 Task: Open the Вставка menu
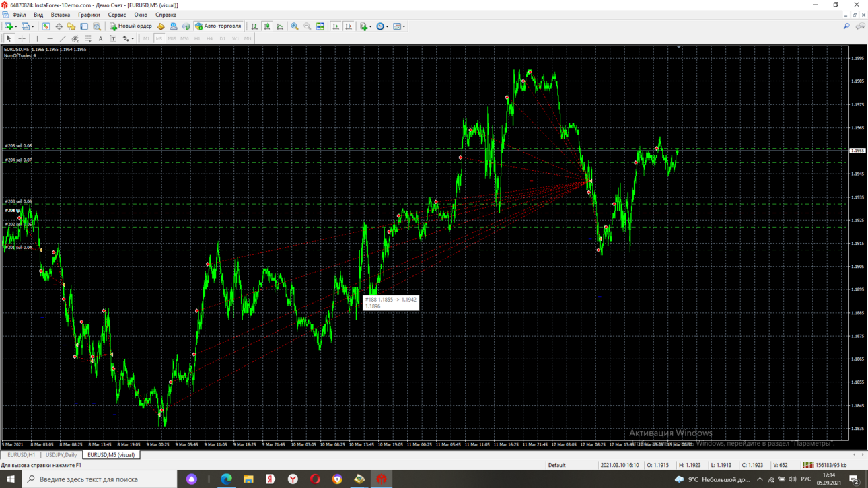[x=60, y=15]
